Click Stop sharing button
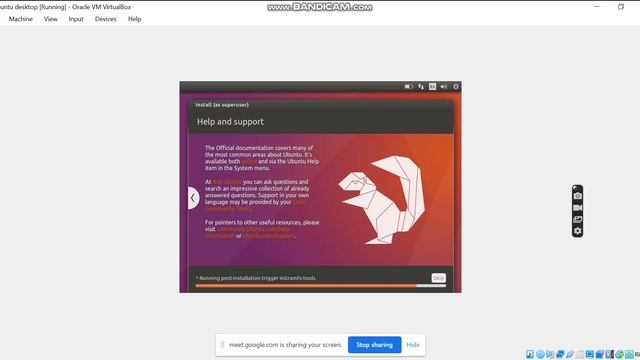 pos(374,345)
